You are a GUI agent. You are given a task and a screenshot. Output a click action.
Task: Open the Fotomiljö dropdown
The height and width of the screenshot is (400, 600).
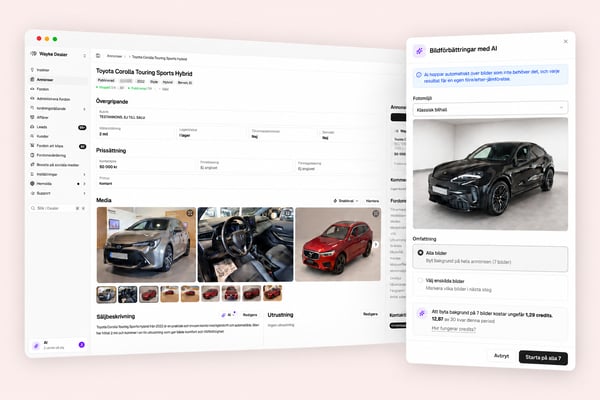click(490, 109)
